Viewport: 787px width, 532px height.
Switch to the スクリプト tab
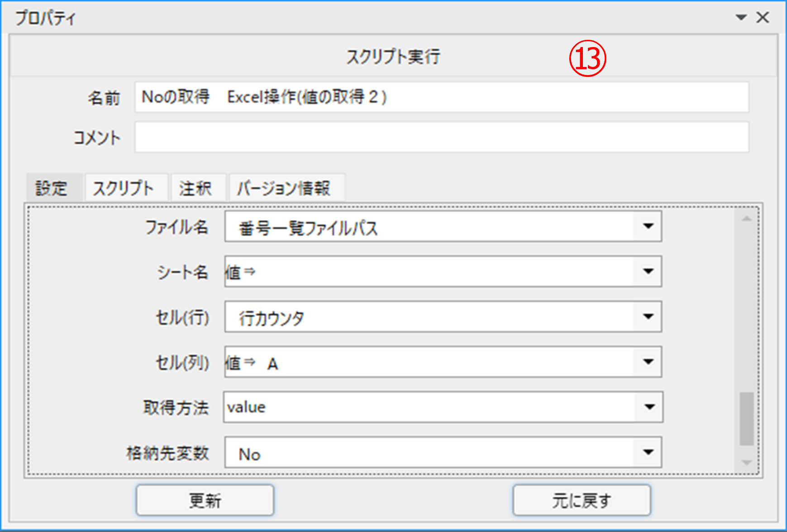pyautogui.click(x=124, y=188)
